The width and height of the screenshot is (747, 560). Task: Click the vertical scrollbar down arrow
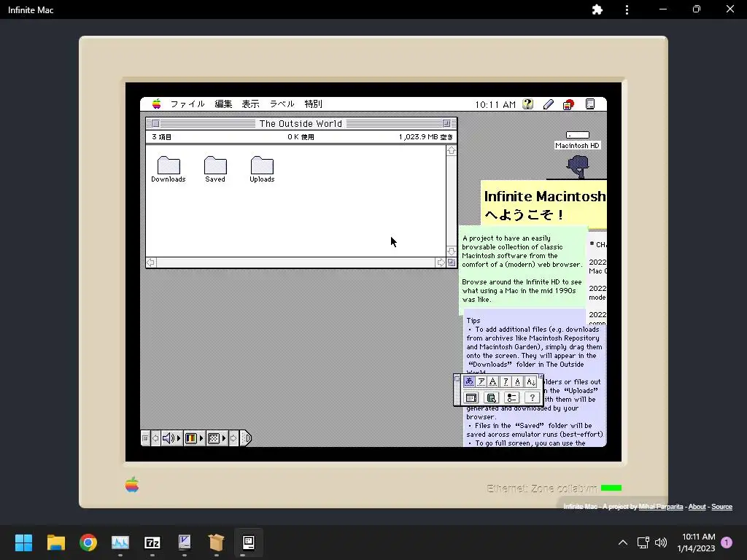point(452,251)
